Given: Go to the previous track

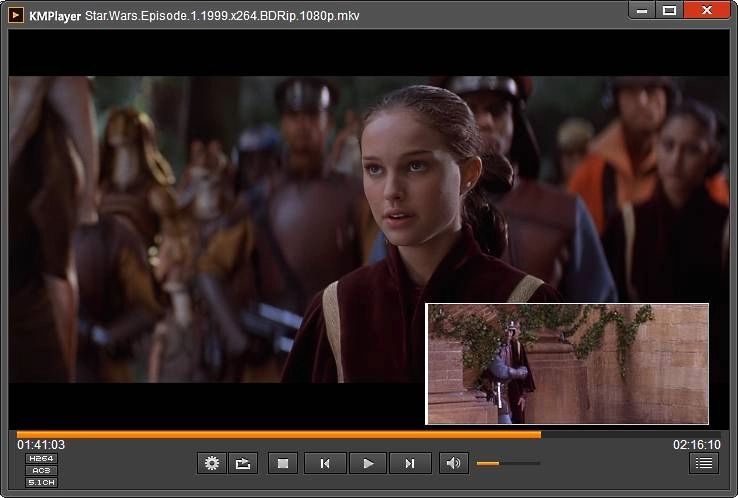Looking at the screenshot, I should [x=325, y=463].
